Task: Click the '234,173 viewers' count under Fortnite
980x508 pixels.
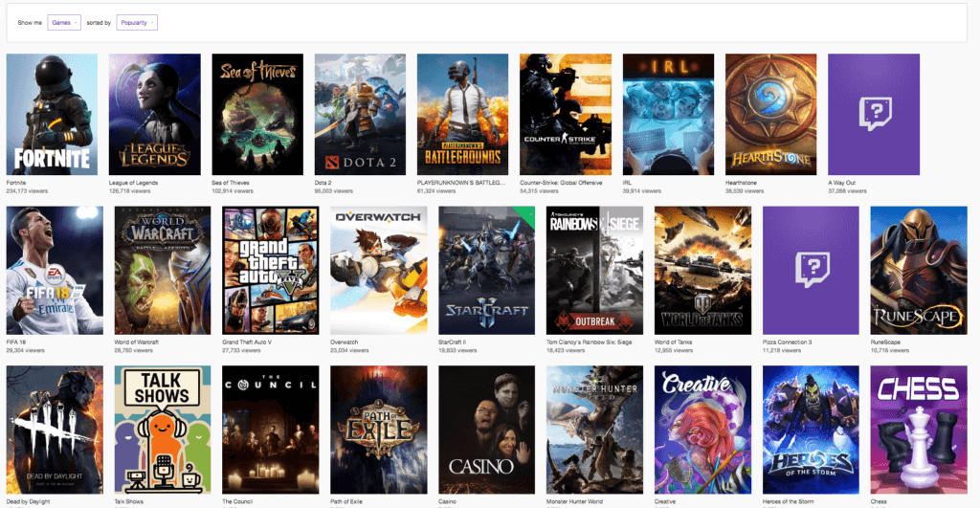Action: point(27,191)
